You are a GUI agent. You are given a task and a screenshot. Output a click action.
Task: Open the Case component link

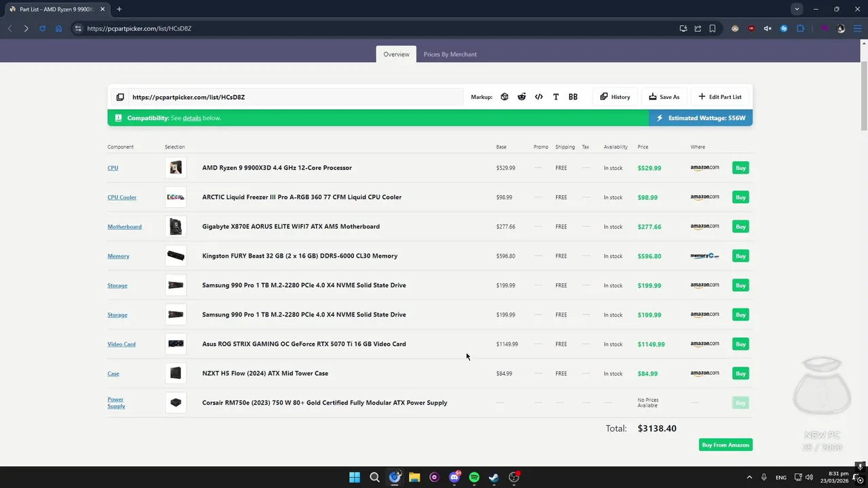113,373
